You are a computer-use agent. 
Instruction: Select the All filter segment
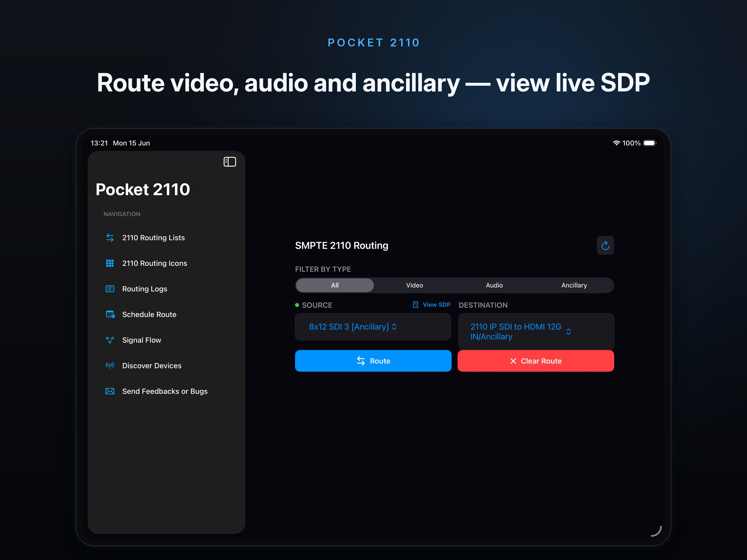point(335,285)
